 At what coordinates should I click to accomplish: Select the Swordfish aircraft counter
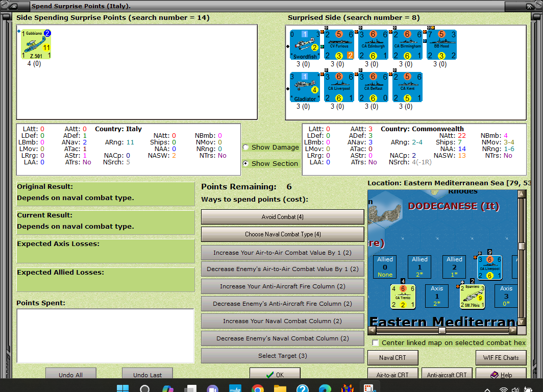[305, 45]
